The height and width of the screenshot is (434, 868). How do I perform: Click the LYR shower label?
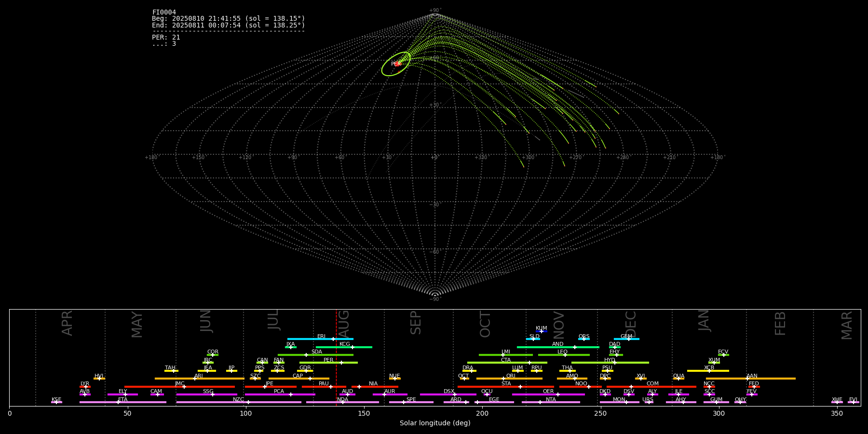tap(85, 384)
